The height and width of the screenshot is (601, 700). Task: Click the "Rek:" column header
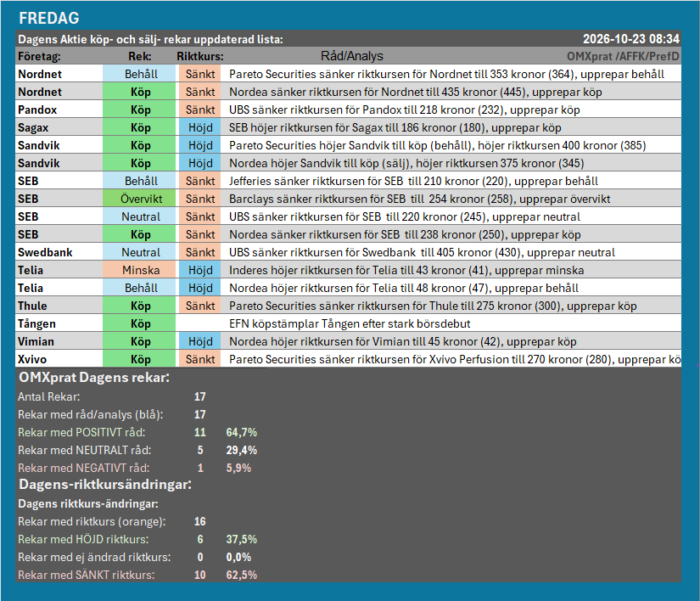coord(140,57)
